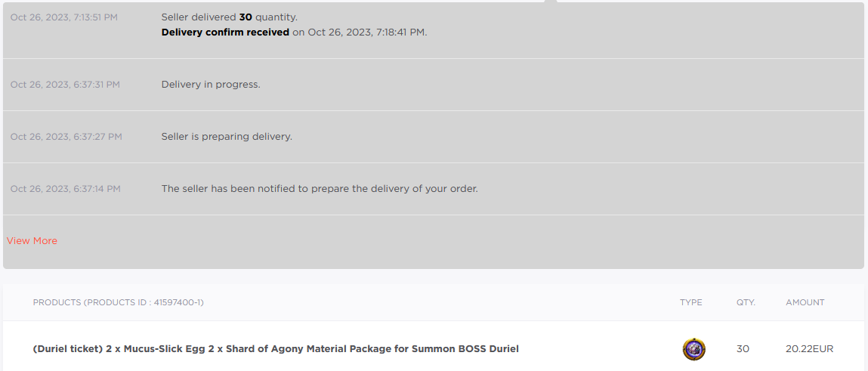Click the 7:18:41 PM confirmation date

click(x=367, y=32)
